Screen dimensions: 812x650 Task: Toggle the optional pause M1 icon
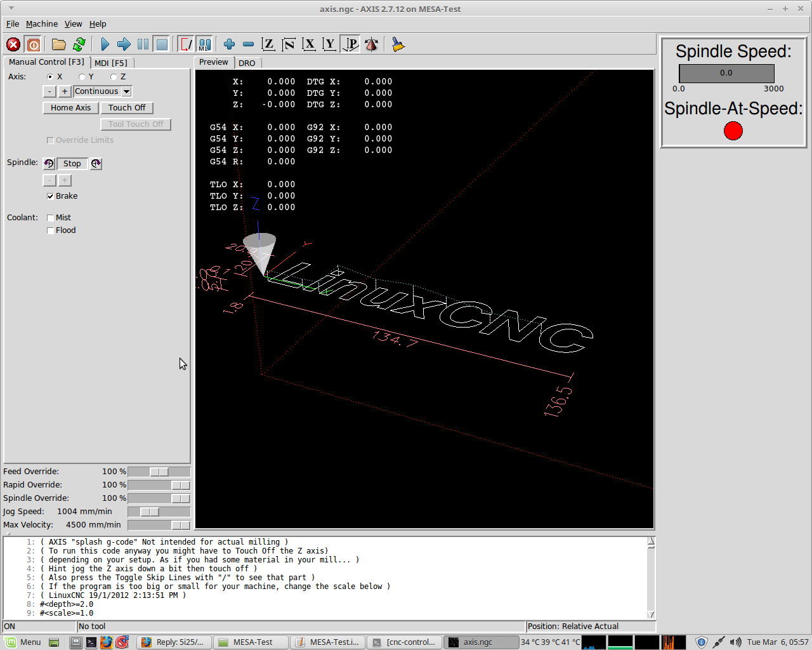tap(204, 44)
